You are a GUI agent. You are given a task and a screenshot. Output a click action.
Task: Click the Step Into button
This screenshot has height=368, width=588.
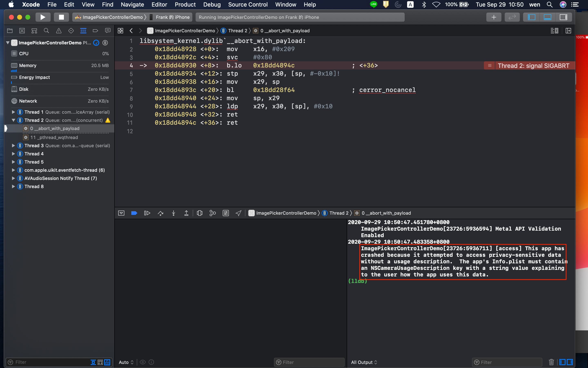[x=174, y=213]
